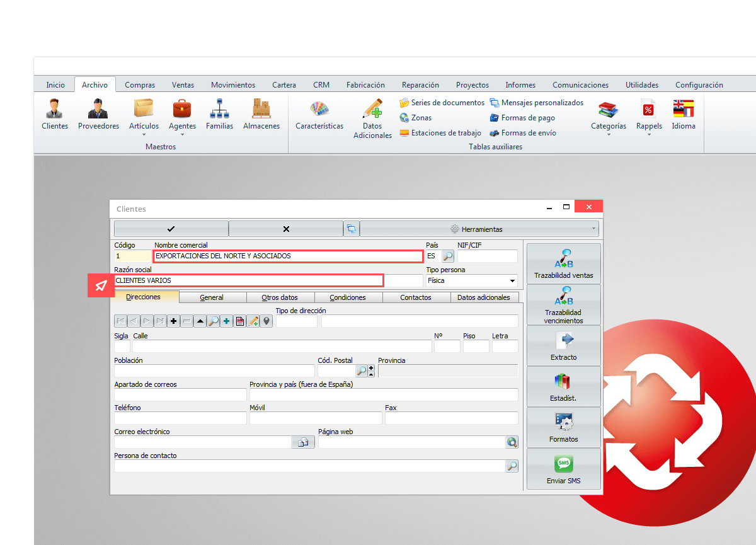Open Formas de pago link

tap(527, 118)
